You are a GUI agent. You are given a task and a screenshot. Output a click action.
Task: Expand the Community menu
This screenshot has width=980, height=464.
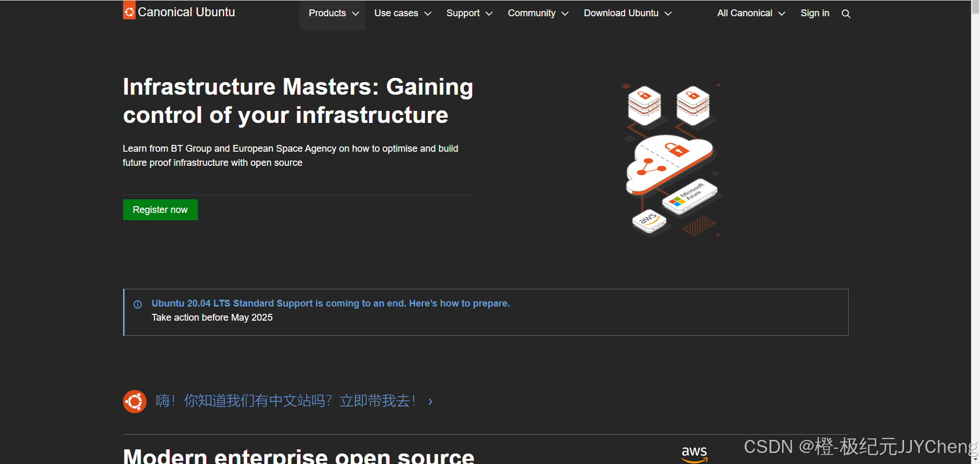[538, 14]
